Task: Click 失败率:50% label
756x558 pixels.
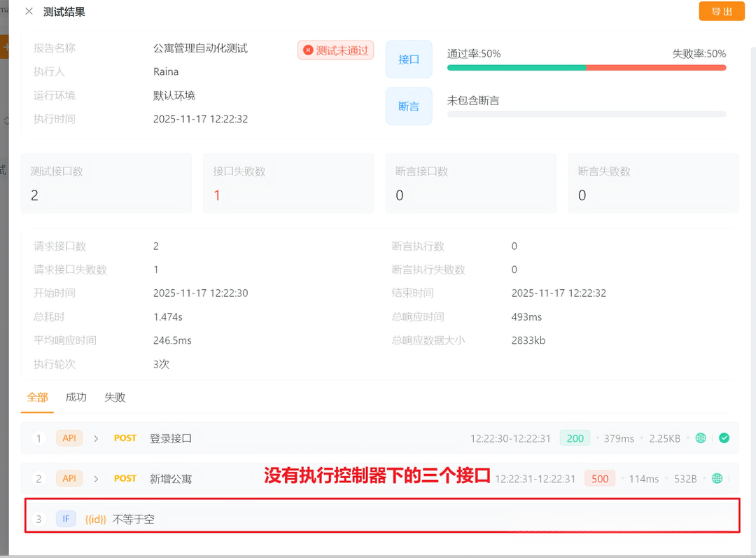Action: click(699, 53)
